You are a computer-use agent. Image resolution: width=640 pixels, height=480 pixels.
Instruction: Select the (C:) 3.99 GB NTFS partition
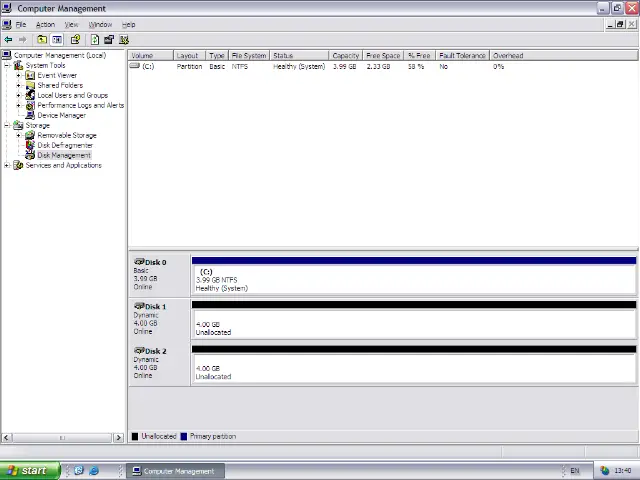(414, 276)
